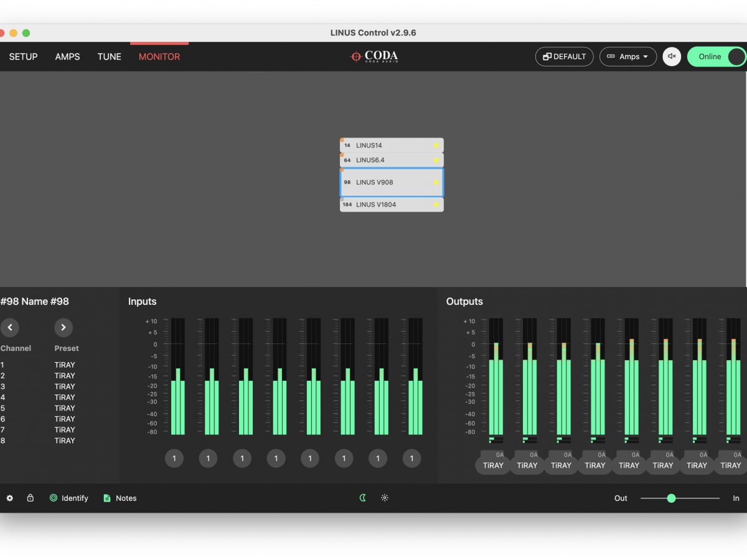
Task: Click yellow status indicator on LINUS6.4
Action: [436, 160]
